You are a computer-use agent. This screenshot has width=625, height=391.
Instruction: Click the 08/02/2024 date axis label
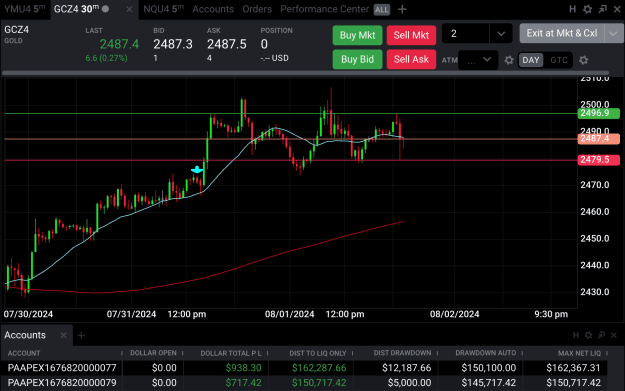click(x=454, y=314)
